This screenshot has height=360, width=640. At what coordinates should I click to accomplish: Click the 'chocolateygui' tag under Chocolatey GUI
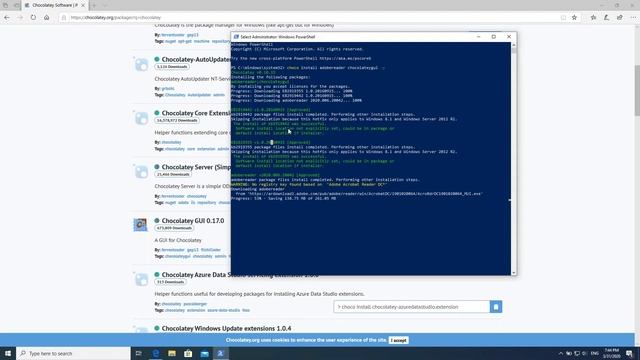point(178,256)
